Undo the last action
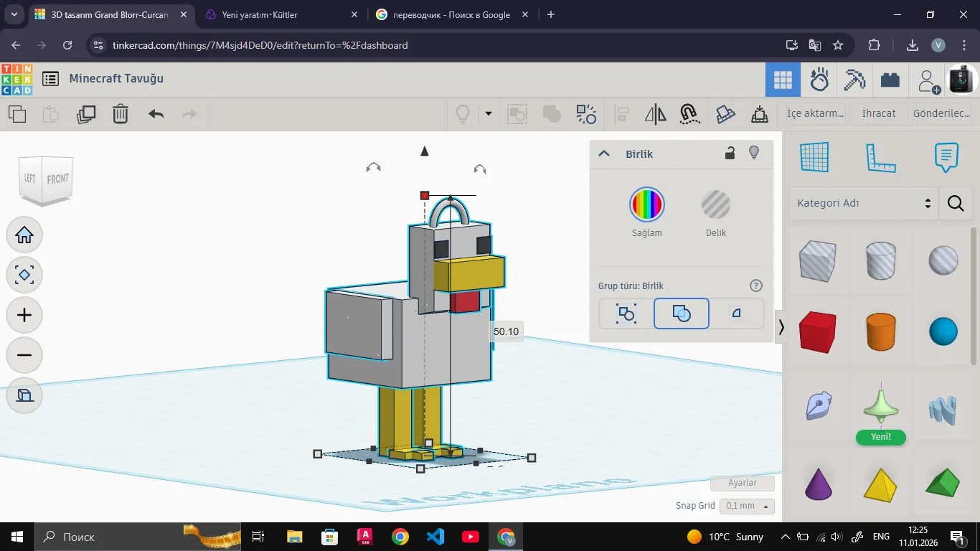Screen dimensions: 980x551 (156, 114)
